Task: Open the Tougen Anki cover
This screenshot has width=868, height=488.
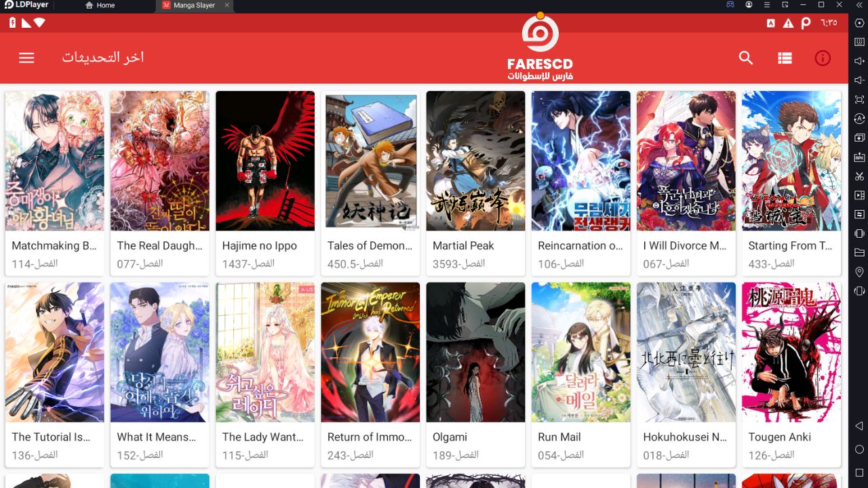Action: point(791,352)
